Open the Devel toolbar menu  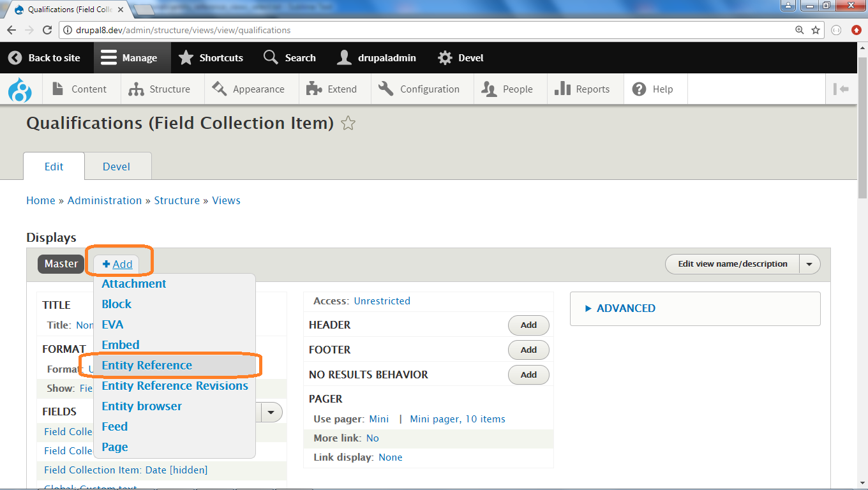(x=460, y=57)
